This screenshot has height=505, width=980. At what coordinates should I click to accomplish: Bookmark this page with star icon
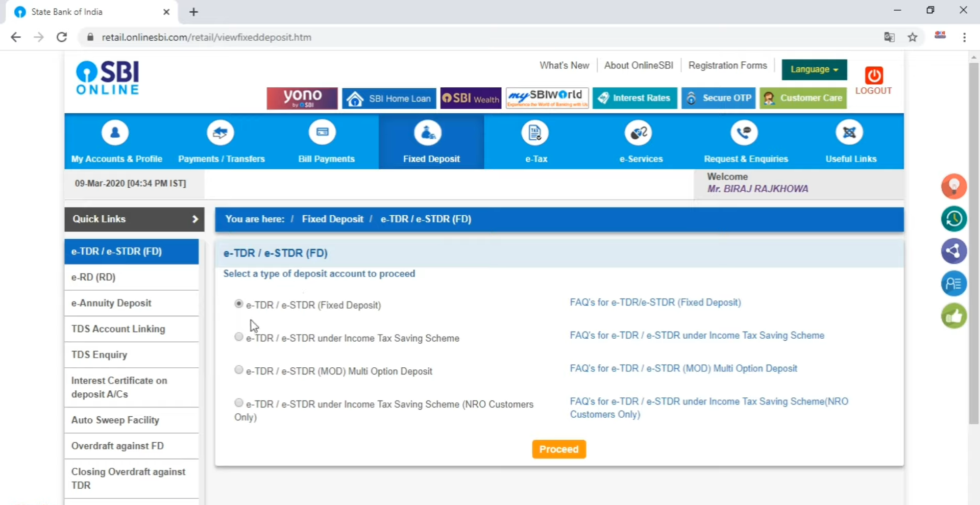coord(913,37)
